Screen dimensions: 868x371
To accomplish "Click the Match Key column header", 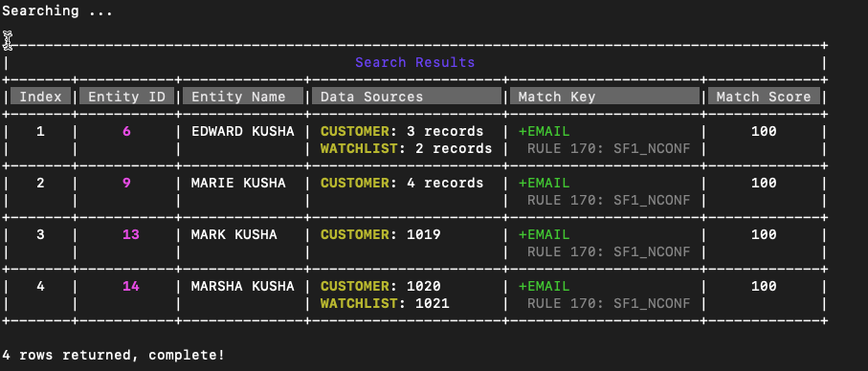I will click(x=605, y=97).
